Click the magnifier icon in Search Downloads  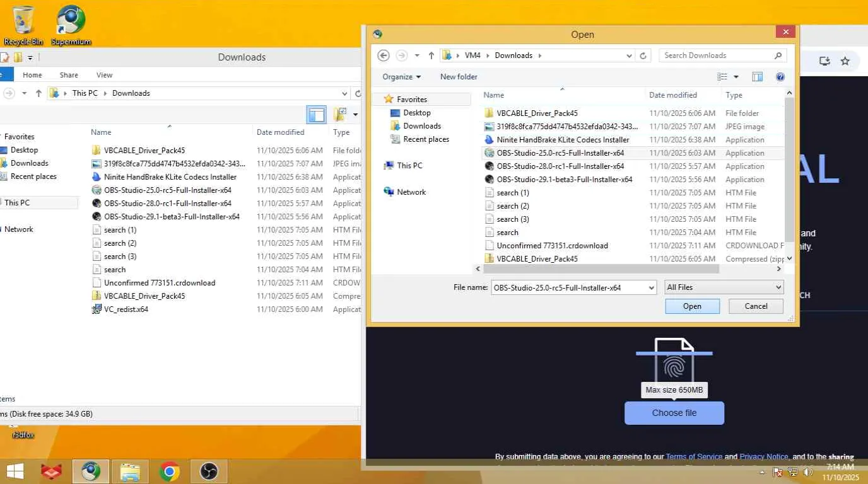pyautogui.click(x=778, y=55)
